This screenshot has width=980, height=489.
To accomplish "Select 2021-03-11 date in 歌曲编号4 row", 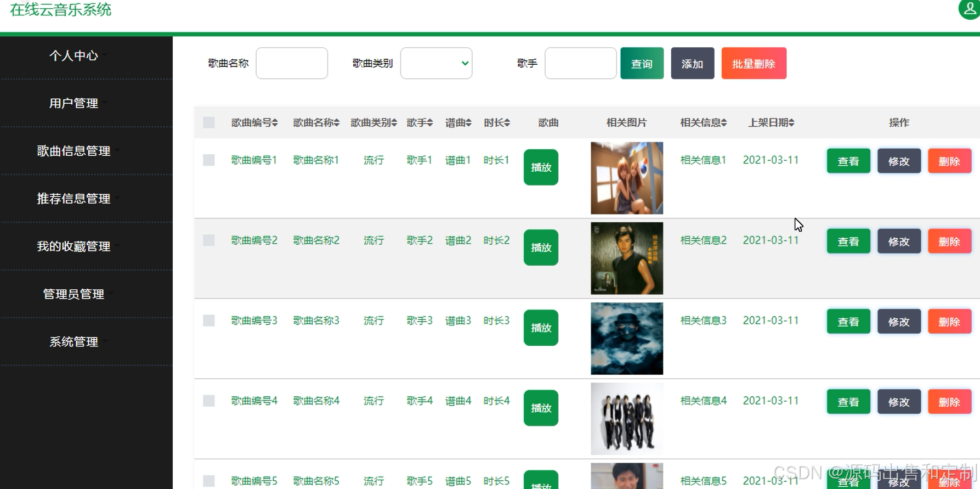I will [x=771, y=401].
